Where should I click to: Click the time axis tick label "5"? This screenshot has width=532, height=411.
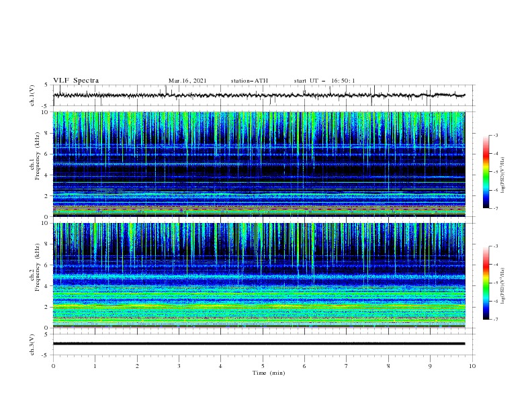tap(263, 366)
